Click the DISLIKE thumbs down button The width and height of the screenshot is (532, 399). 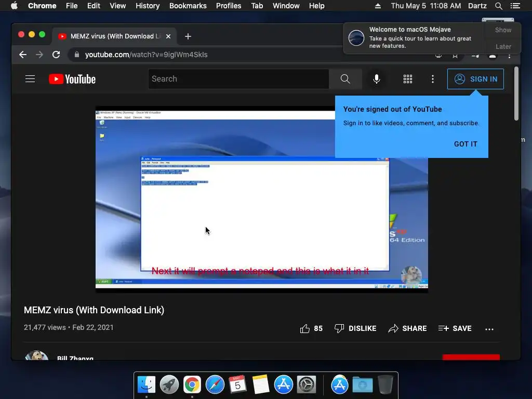point(355,328)
